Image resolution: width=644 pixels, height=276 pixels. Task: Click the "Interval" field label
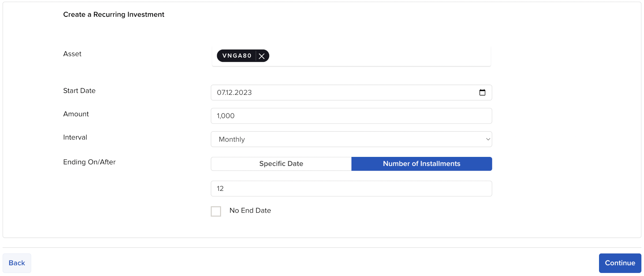[x=75, y=137]
